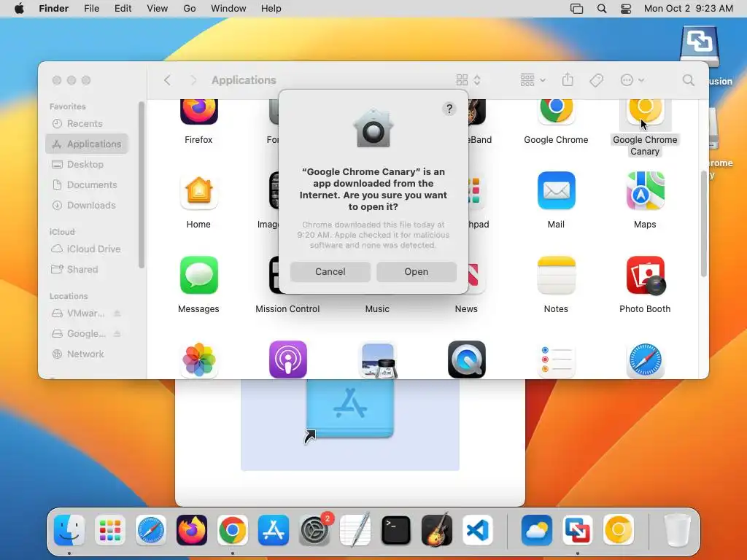The image size is (747, 560).
Task: Open the File menu
Action: [91, 9]
